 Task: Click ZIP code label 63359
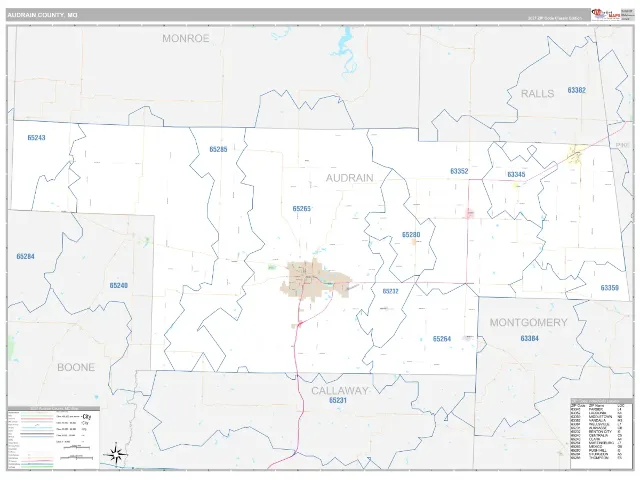[x=609, y=288]
